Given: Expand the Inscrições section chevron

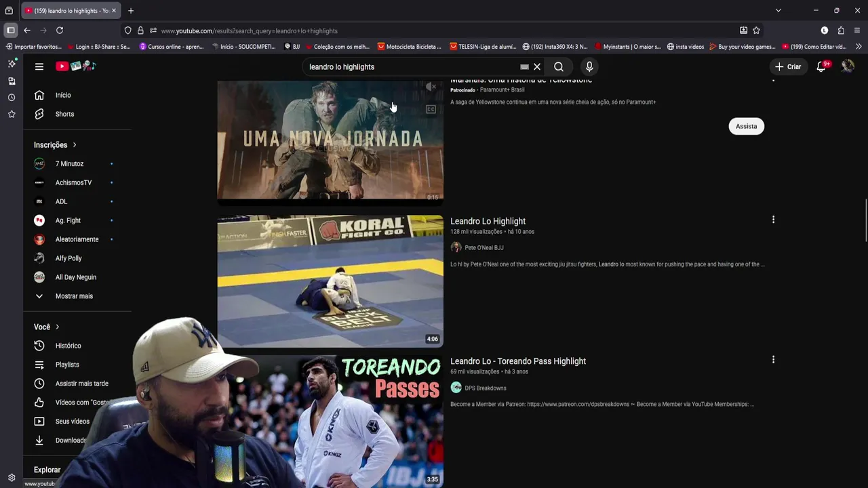Looking at the screenshot, I should [75, 145].
